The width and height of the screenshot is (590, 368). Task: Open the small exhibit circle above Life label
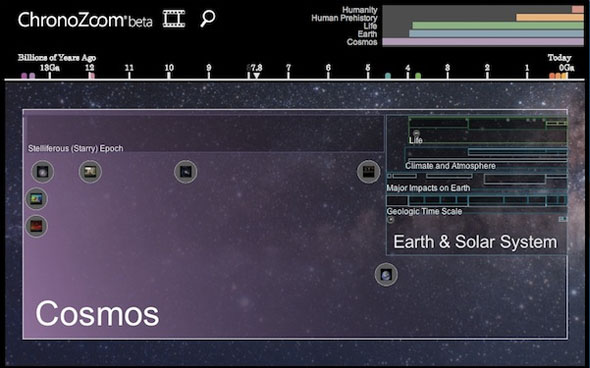click(416, 133)
